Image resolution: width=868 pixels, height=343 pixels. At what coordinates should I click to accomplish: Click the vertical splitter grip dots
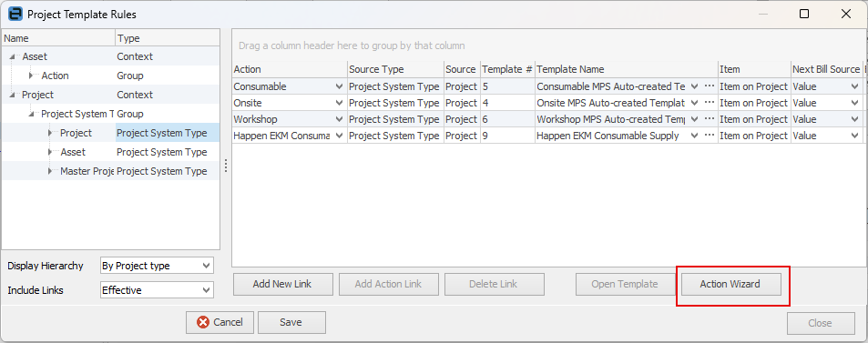pyautogui.click(x=225, y=166)
